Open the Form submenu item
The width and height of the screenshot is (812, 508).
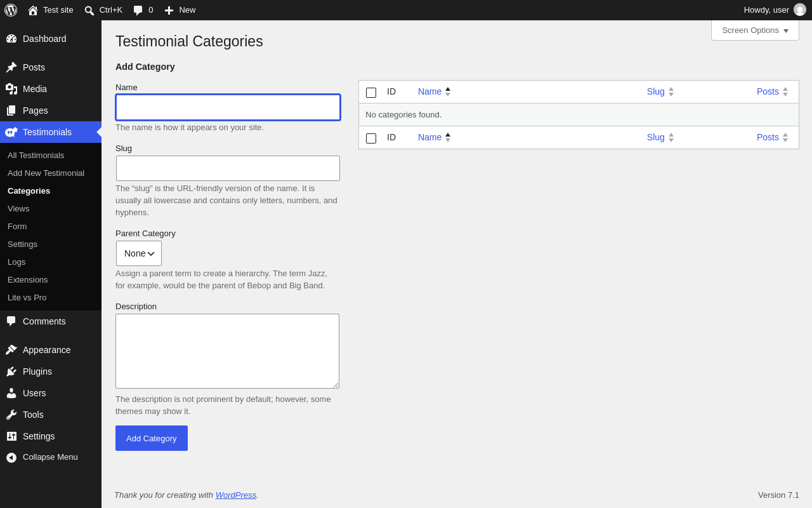click(17, 226)
